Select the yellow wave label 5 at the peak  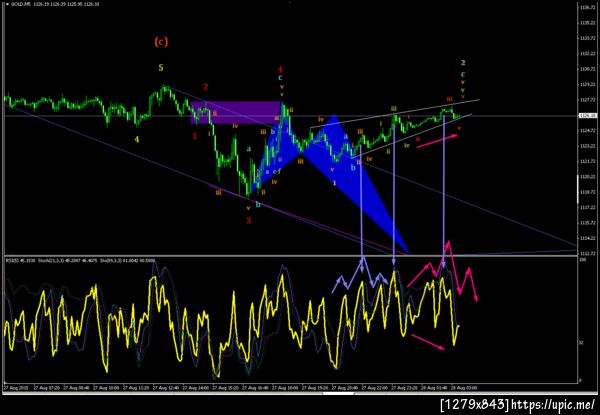[x=161, y=68]
